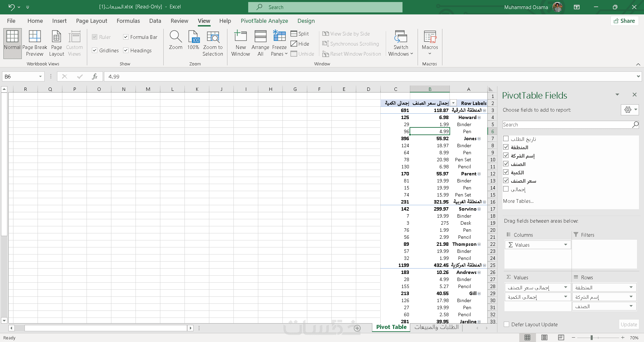Switch to the Formulas tab
Screen dimensions: 644x342
128,21
